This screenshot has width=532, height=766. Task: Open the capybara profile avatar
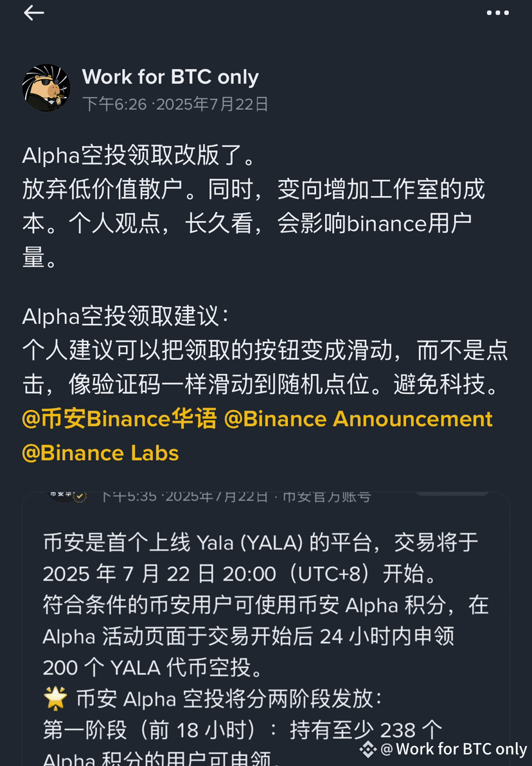pos(46,88)
